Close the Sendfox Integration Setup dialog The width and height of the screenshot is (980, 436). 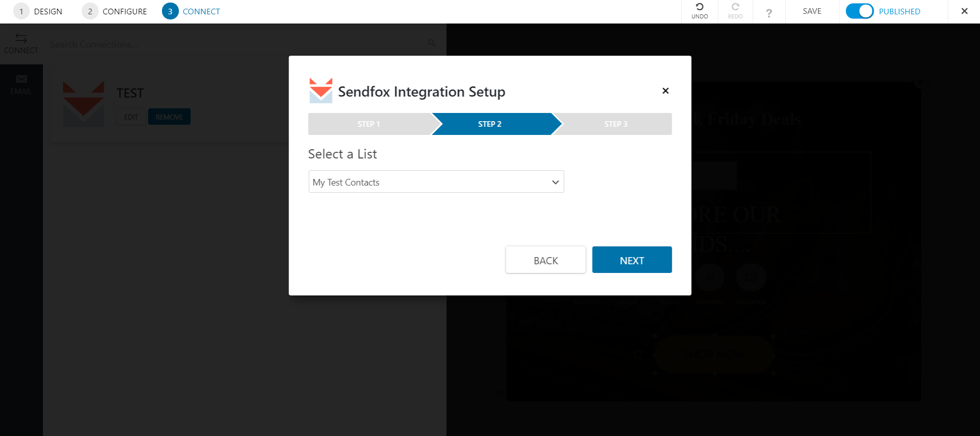click(x=665, y=91)
